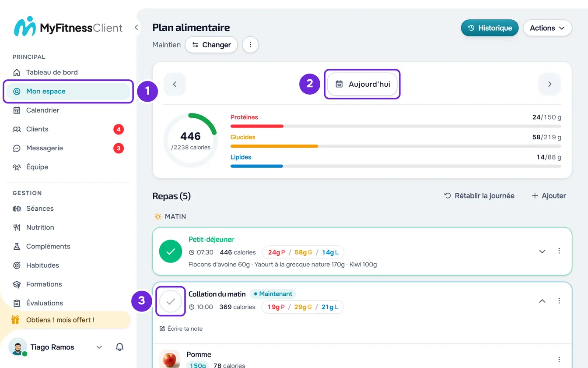Viewport: 588px width, 368px height.
Task: Open Évaluations in sidebar
Action: [x=68, y=303]
